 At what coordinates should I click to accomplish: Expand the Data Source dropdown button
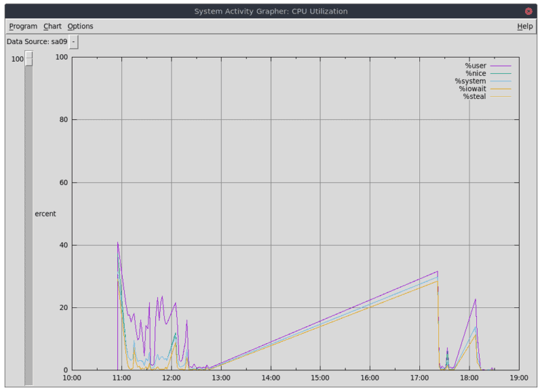click(74, 42)
